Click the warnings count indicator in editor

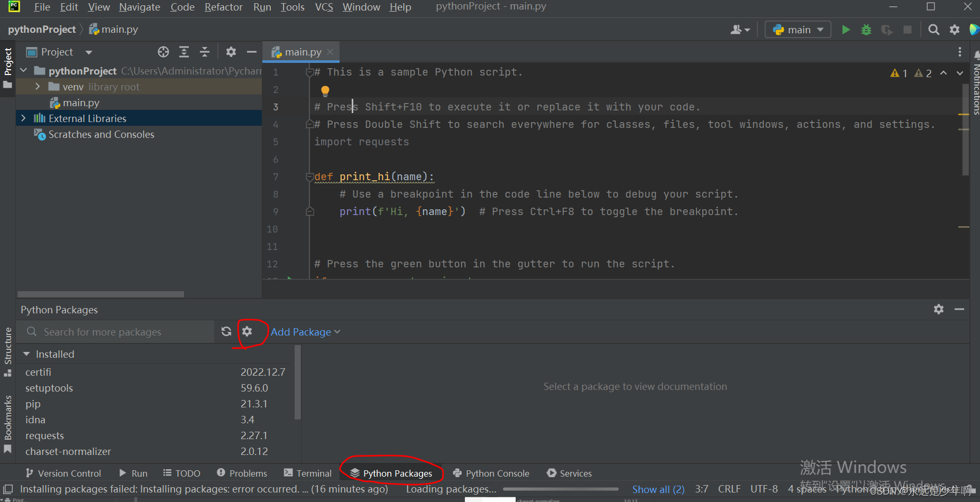click(911, 73)
